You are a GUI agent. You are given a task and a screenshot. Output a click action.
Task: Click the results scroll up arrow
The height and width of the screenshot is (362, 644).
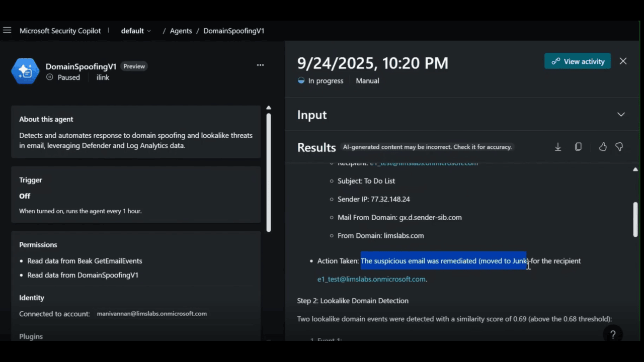pyautogui.click(x=635, y=169)
